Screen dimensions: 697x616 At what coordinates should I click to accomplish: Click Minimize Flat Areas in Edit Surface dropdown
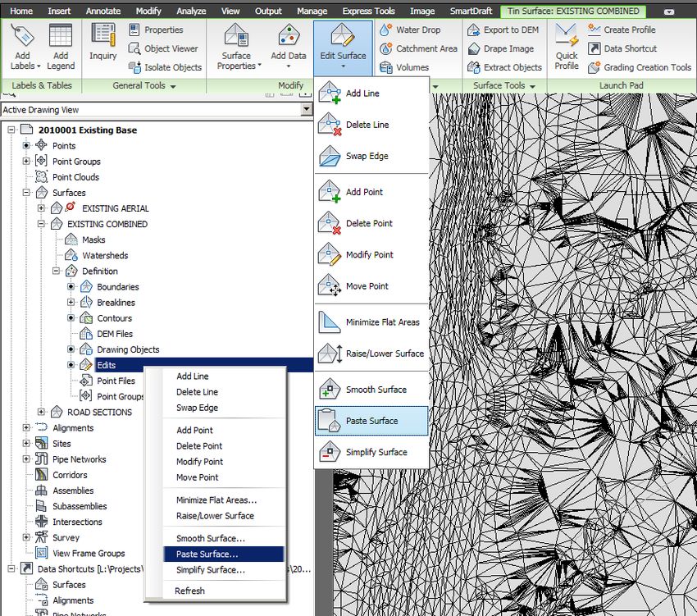point(371,322)
